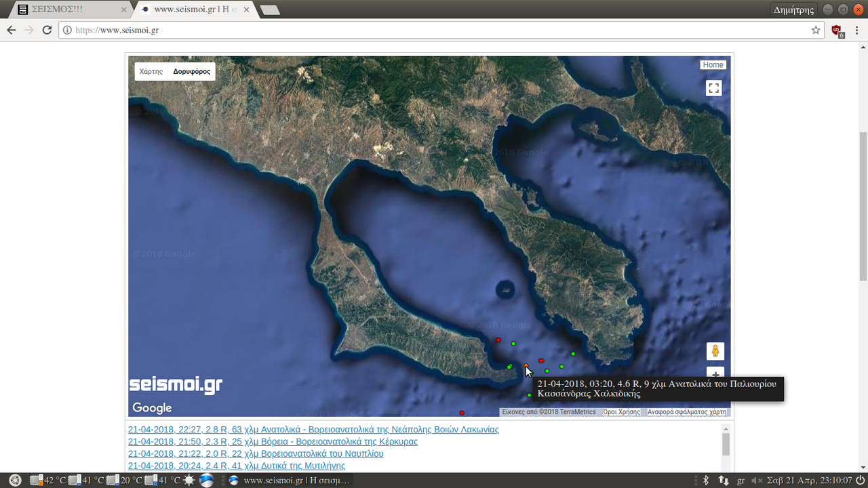
Task: Click Αναφορά σφάλματος χάρτη link
Action: coord(686,412)
